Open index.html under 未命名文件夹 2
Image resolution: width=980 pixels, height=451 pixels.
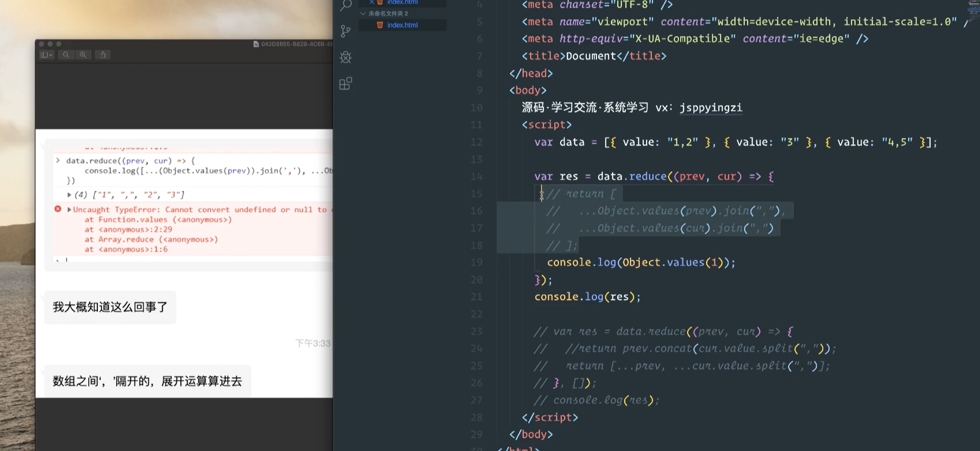point(402,25)
